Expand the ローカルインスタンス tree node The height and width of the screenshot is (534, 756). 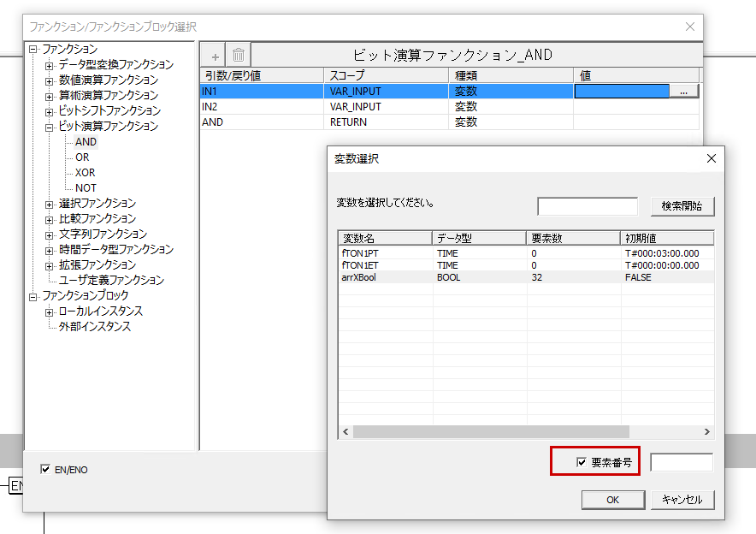click(x=50, y=311)
